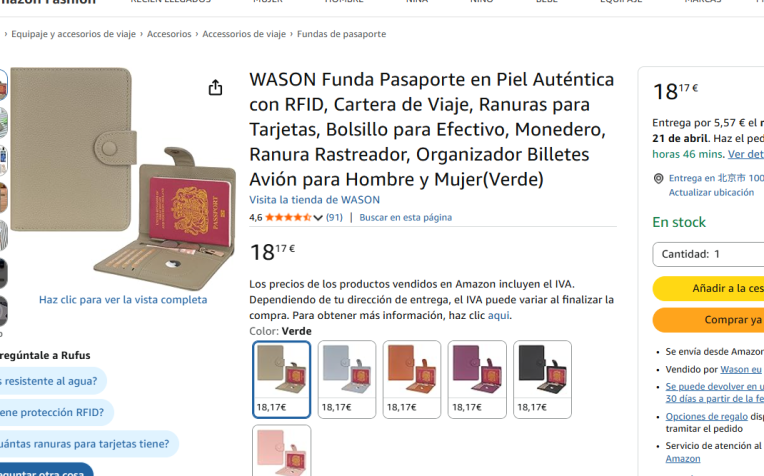Open main product image full view
764x476 pixels.
[123, 179]
